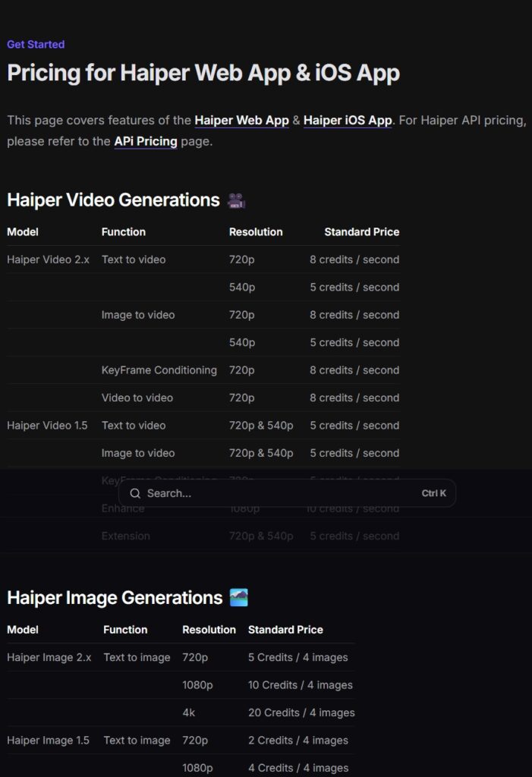The width and height of the screenshot is (532, 777).
Task: Click the Pricing for Haiper page title
Action: coord(203,73)
